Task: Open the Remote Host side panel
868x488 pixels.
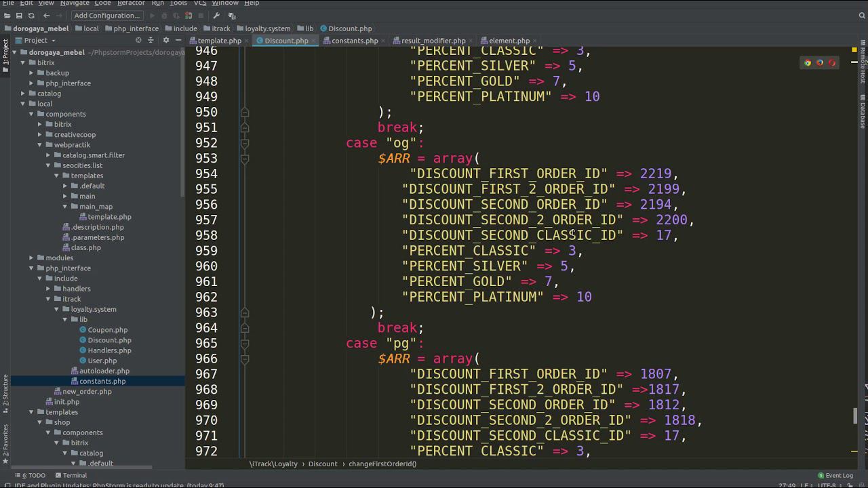Action: 863,62
